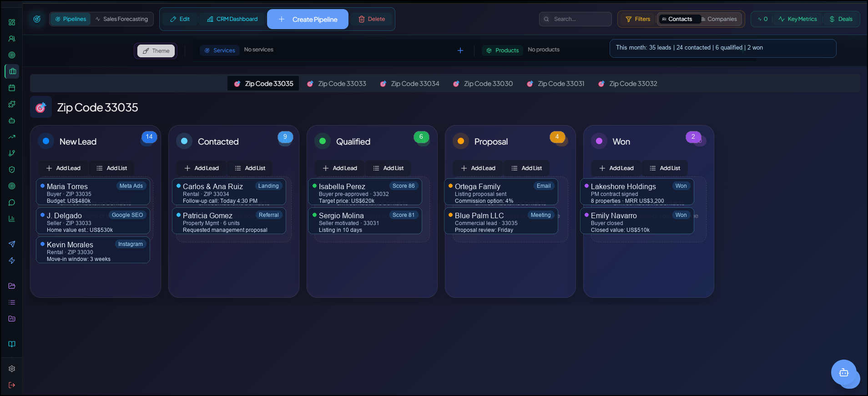Open the floating chatbot assistant button
868x396 pixels.
tap(844, 372)
